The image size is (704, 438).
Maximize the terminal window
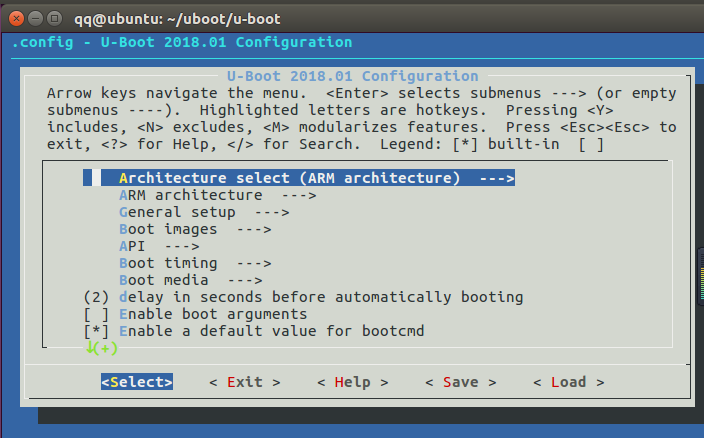click(55, 18)
